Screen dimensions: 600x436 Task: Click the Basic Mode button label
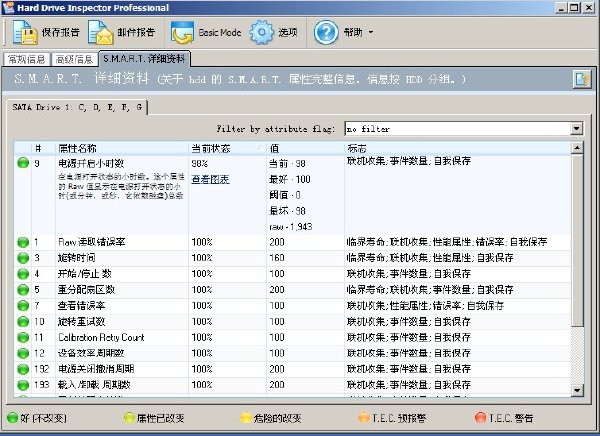click(x=220, y=33)
